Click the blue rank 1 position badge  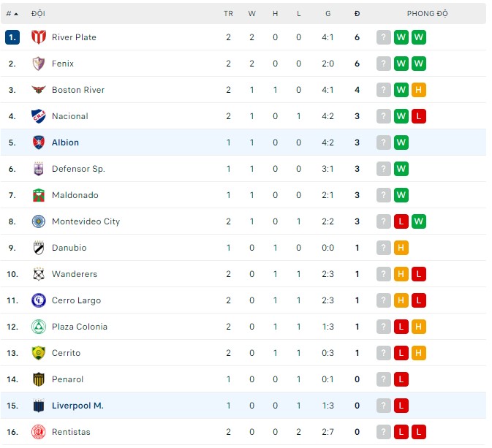point(12,37)
